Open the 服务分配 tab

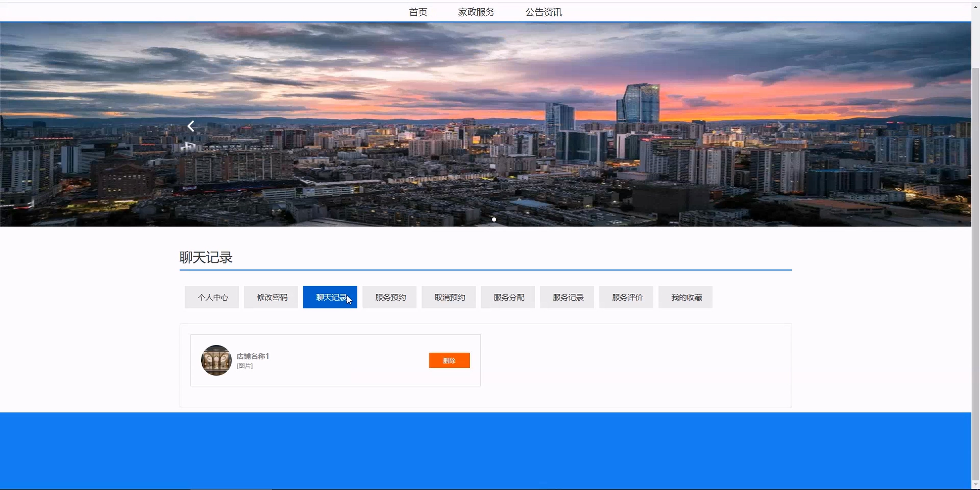[x=507, y=297]
